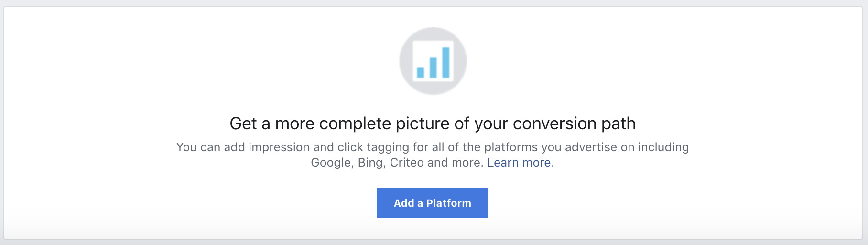Image resolution: width=868 pixels, height=245 pixels.
Task: Open the Learn more link
Action: point(519,163)
